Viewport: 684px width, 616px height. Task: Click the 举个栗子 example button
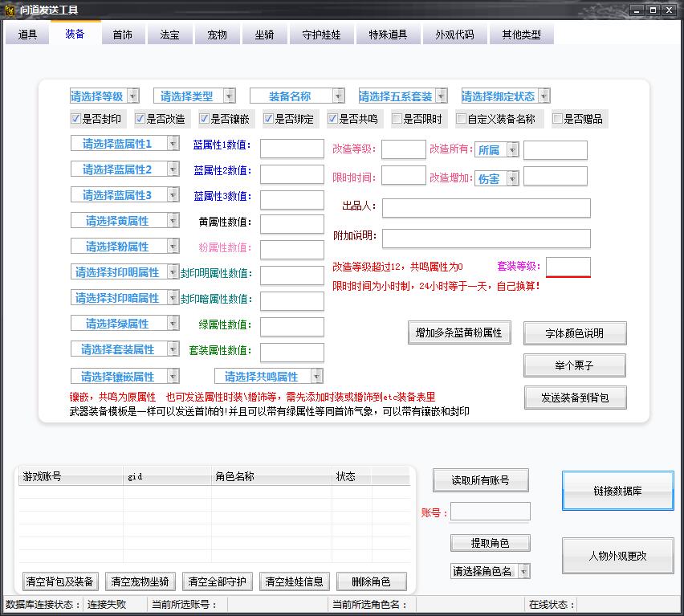click(575, 365)
